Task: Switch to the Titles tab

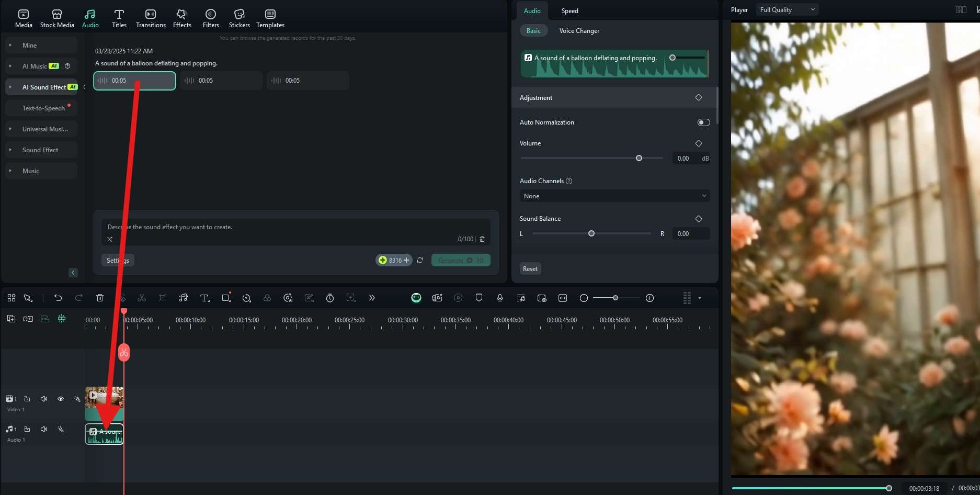Action: pos(119,18)
